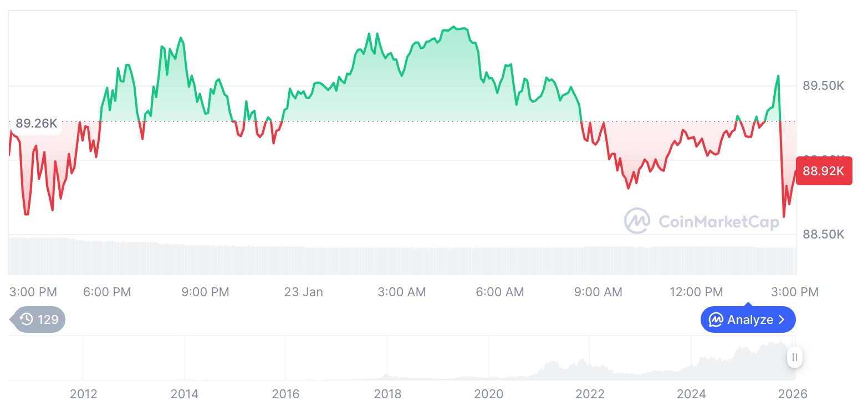Click the 23 Jan date axis label

point(303,292)
